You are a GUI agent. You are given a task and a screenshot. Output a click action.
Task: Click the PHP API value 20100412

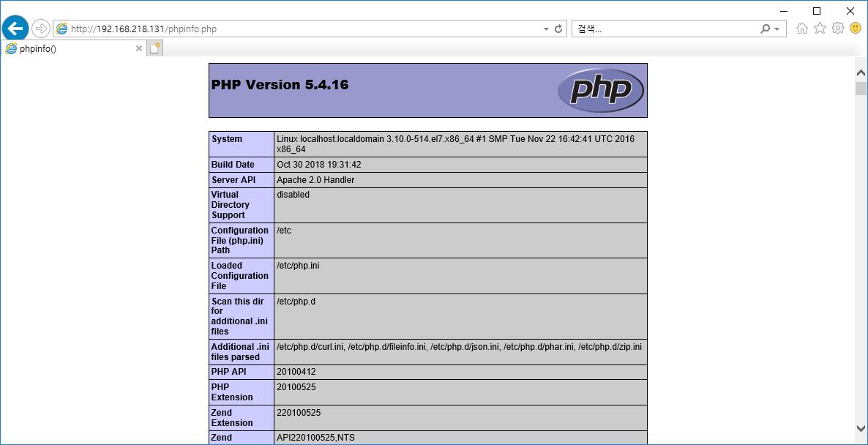(296, 372)
